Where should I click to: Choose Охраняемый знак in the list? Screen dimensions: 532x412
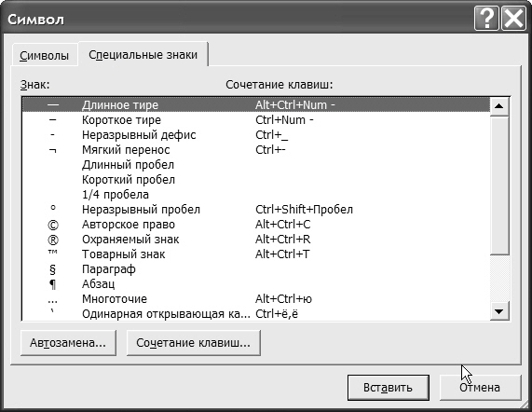[256, 240]
